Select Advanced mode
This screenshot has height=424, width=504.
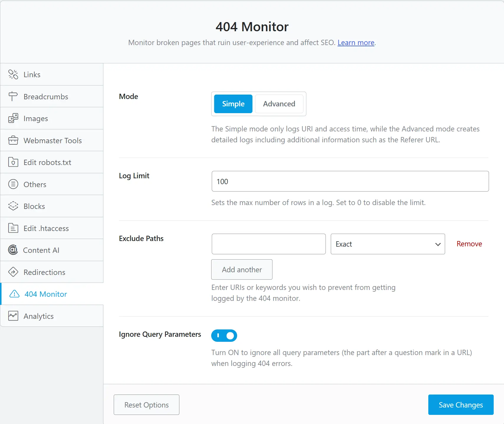tap(279, 104)
